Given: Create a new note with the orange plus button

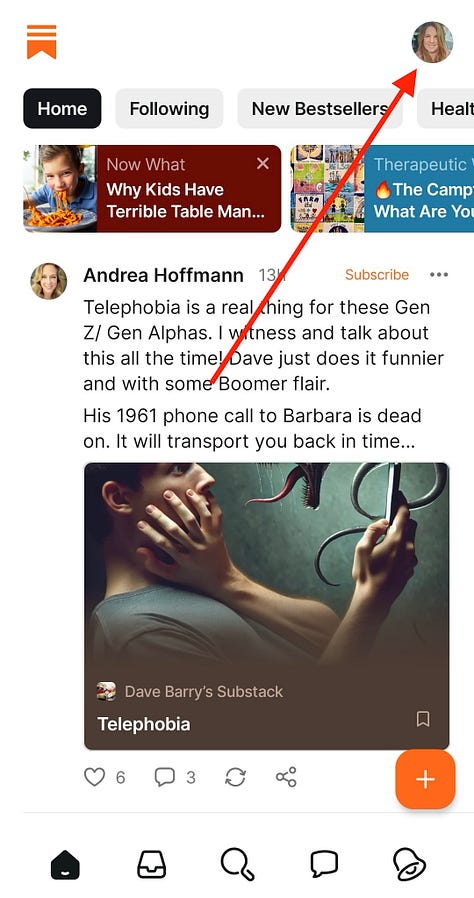Looking at the screenshot, I should coord(425,779).
